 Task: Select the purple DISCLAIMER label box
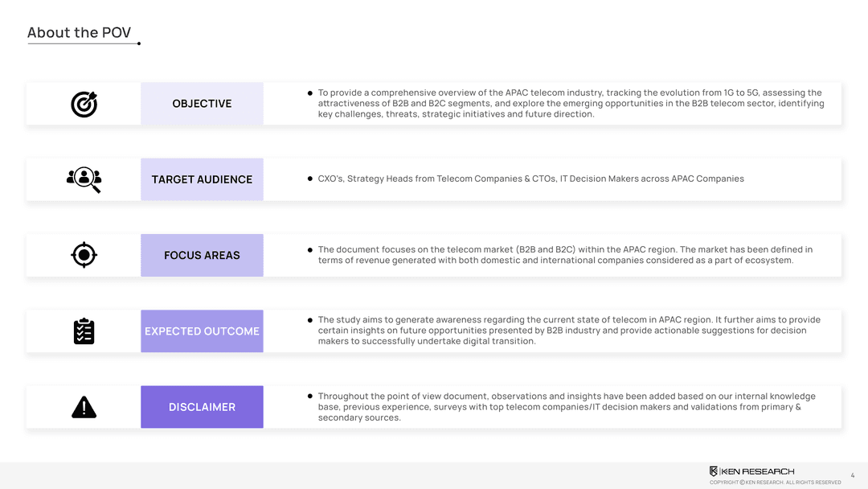tap(202, 407)
